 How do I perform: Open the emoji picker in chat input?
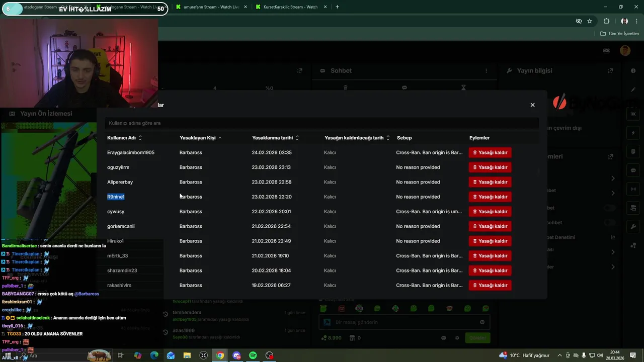[482, 322]
